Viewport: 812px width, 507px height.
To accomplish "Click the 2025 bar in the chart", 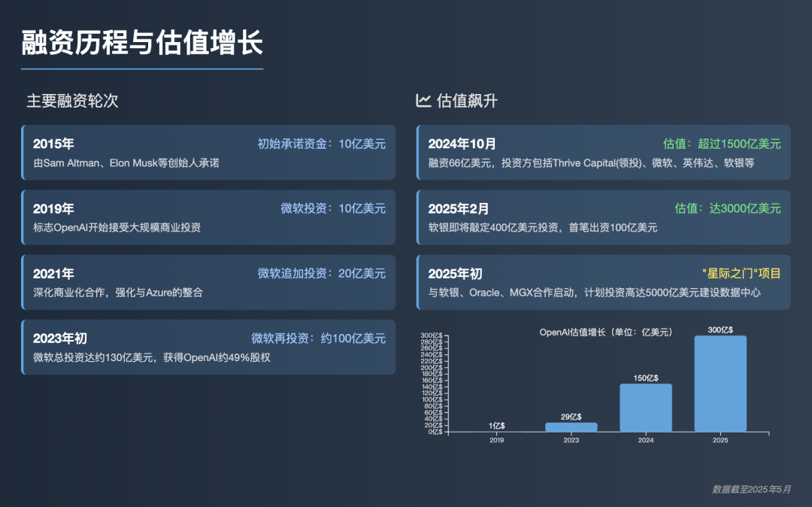I will tap(720, 384).
